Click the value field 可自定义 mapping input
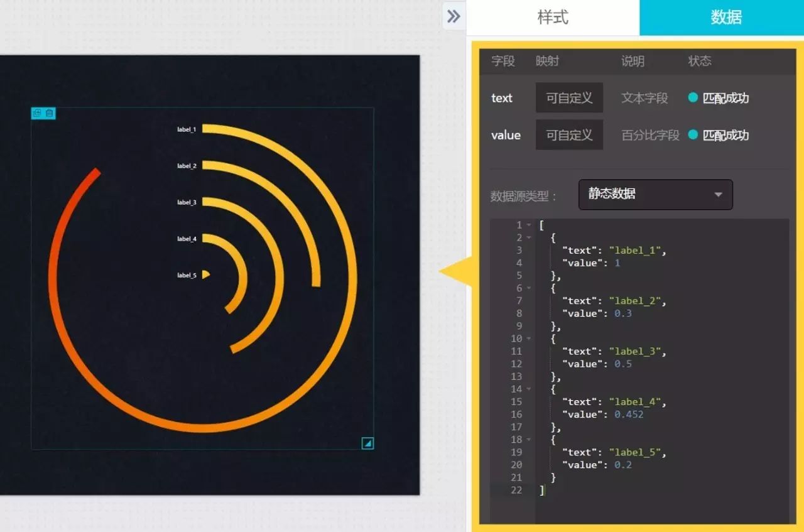The image size is (804, 532). (x=569, y=134)
